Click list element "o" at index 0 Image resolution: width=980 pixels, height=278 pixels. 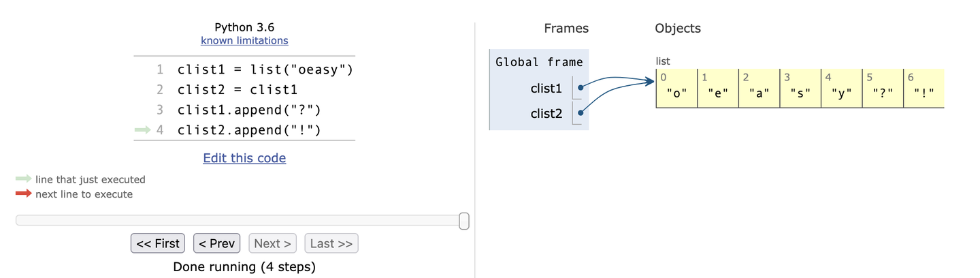[676, 94]
